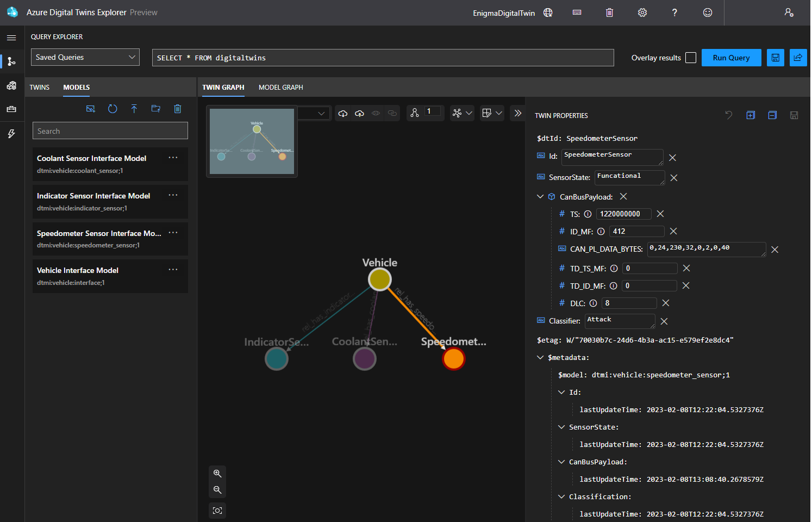This screenshot has height=522, width=812.
Task: Expand all twin property tree nodes
Action: coord(751,115)
